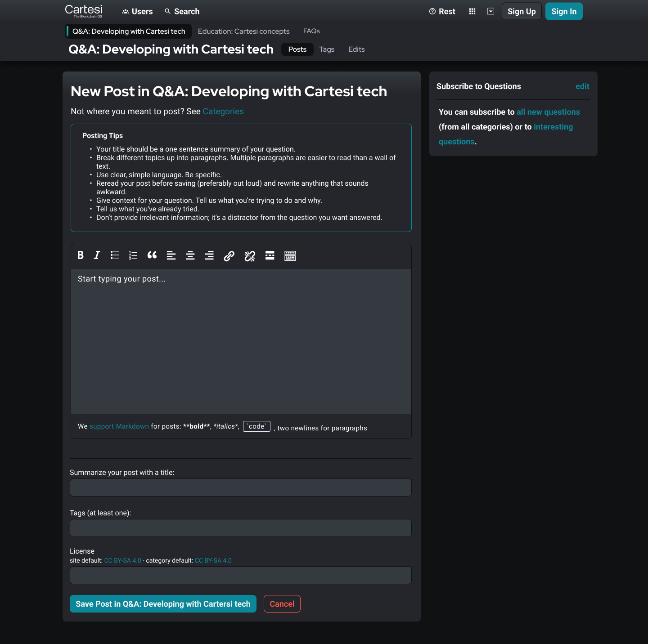
Task: Open the Users page
Action: point(137,11)
